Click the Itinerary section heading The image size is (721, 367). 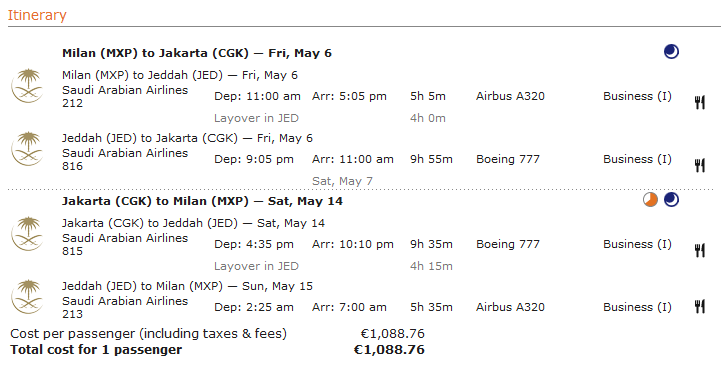pos(37,15)
